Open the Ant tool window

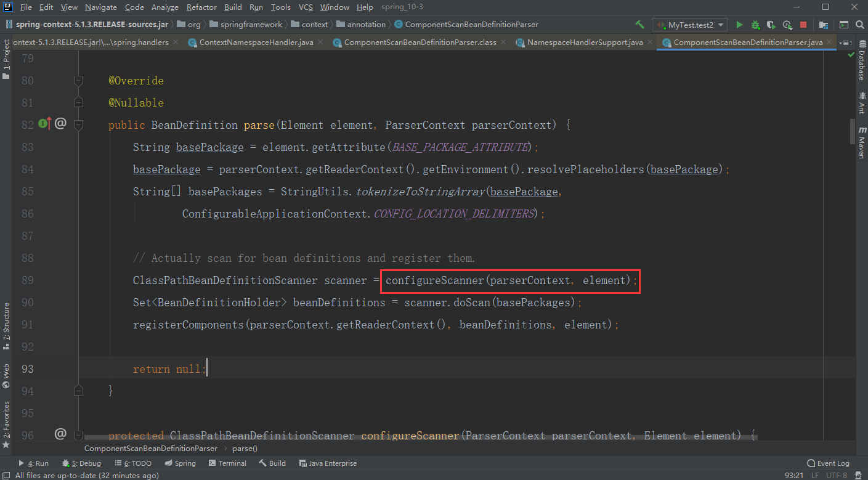click(861, 103)
